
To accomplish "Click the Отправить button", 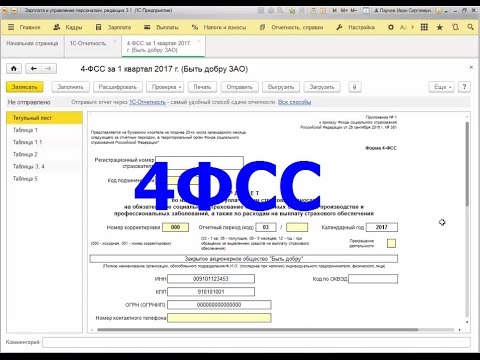I will coord(240,87).
